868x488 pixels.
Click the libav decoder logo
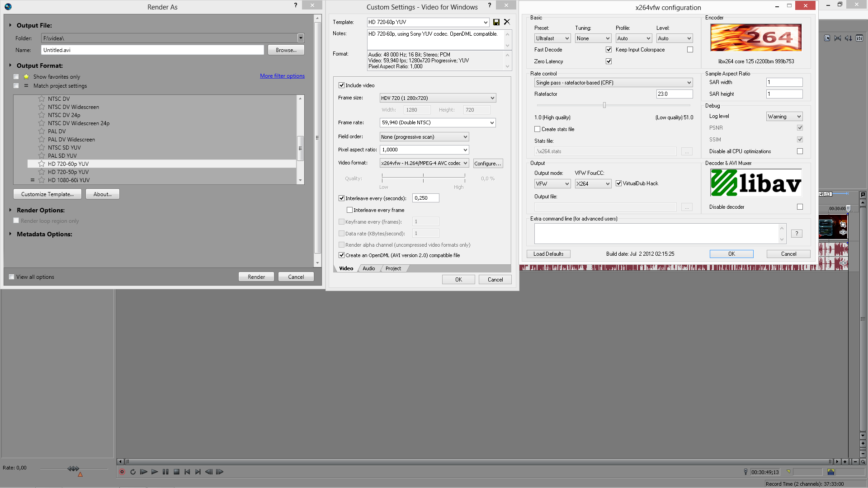click(x=756, y=183)
